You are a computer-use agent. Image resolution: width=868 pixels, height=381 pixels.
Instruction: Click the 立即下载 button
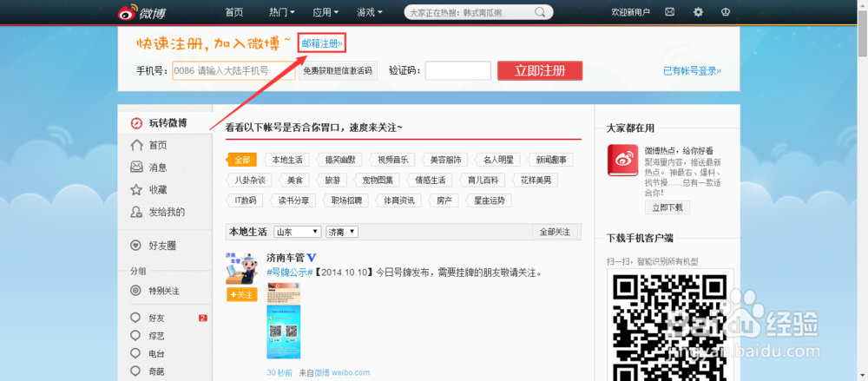click(x=667, y=207)
